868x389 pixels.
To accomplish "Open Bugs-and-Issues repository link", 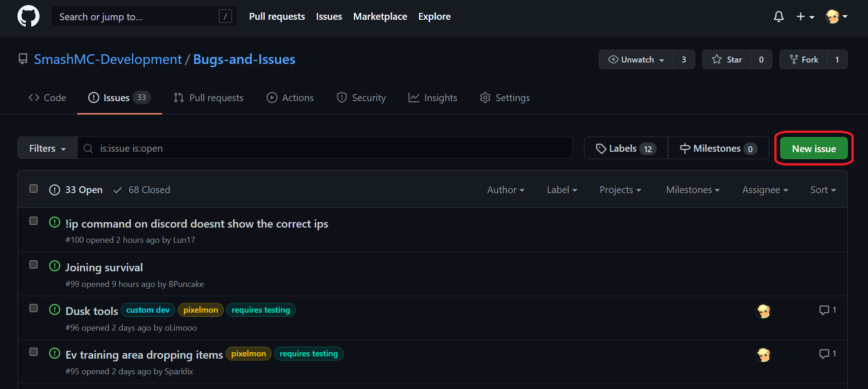I will pyautogui.click(x=244, y=59).
